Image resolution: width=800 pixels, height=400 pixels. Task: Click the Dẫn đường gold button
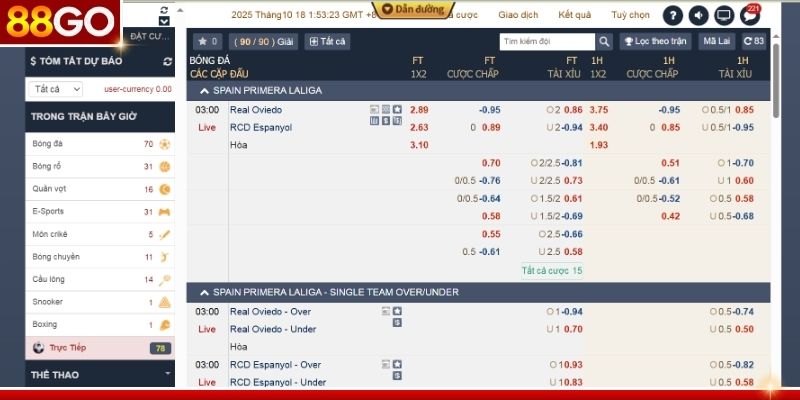coord(413,9)
